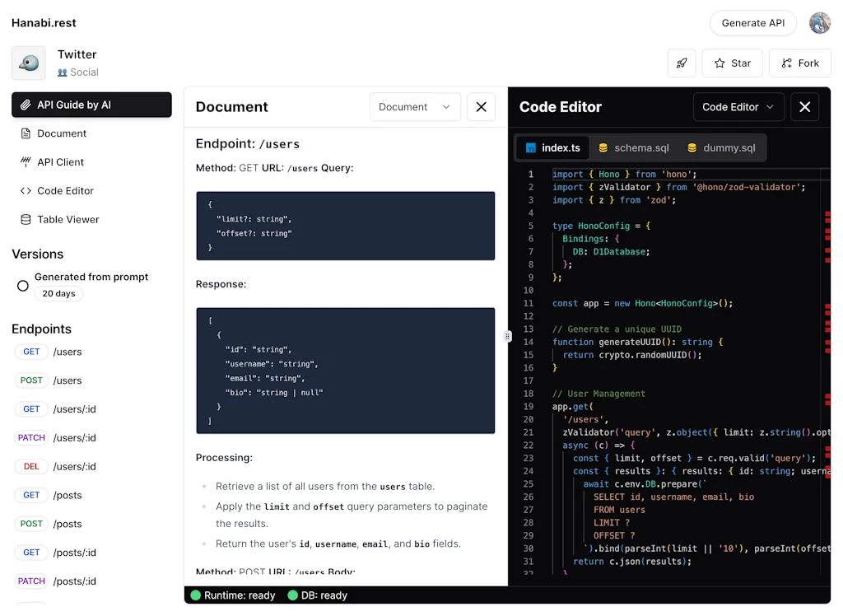Click the rocket deploy icon button
Screen dimensions: 843x616
click(x=682, y=63)
